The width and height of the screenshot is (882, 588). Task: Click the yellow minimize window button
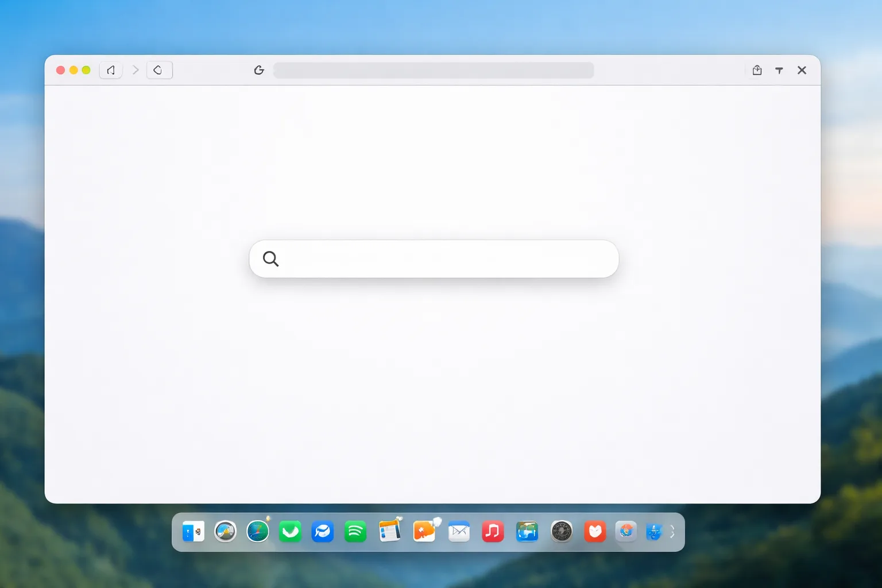(x=73, y=70)
